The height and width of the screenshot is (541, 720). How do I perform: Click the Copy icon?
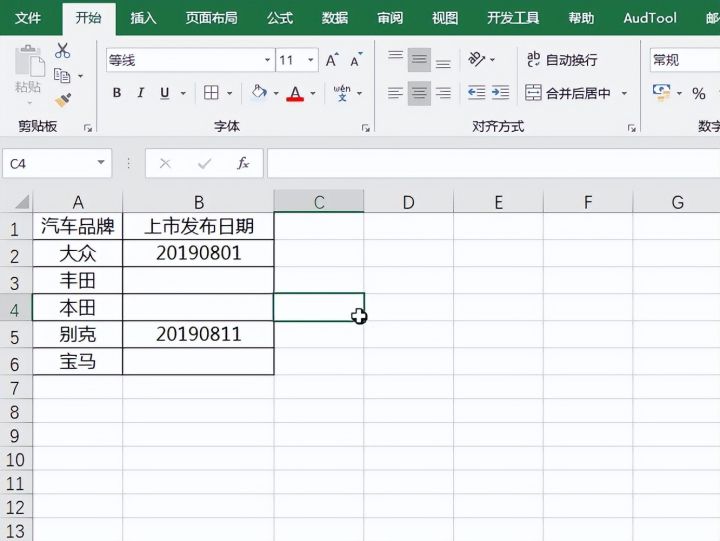[x=62, y=75]
